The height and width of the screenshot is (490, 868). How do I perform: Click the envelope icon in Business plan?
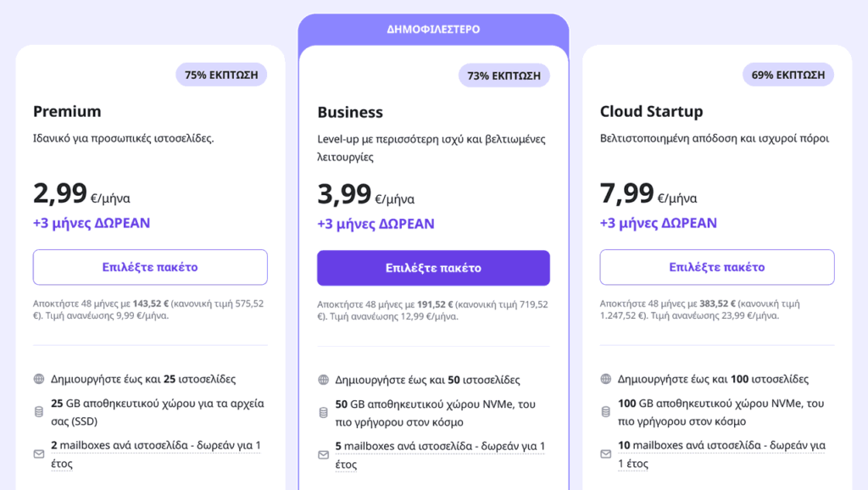[323, 455]
